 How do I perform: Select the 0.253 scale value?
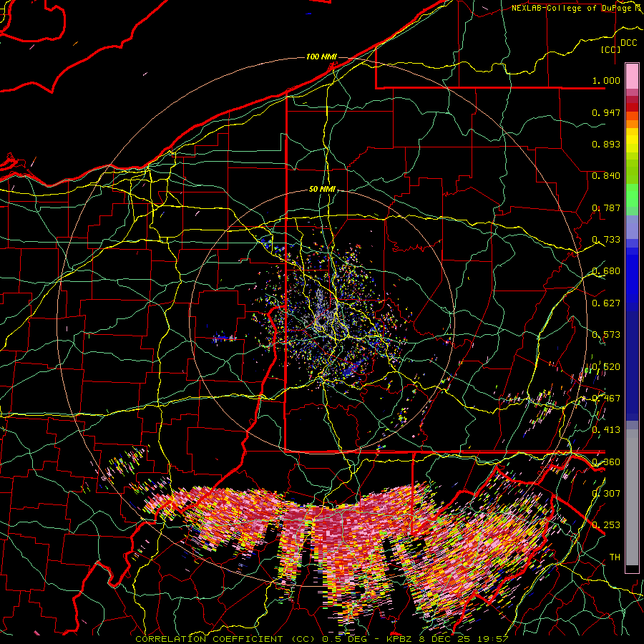[606, 525]
